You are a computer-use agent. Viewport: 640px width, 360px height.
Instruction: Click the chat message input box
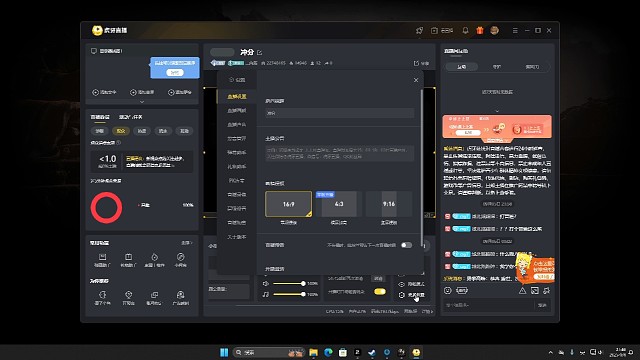[489, 305]
